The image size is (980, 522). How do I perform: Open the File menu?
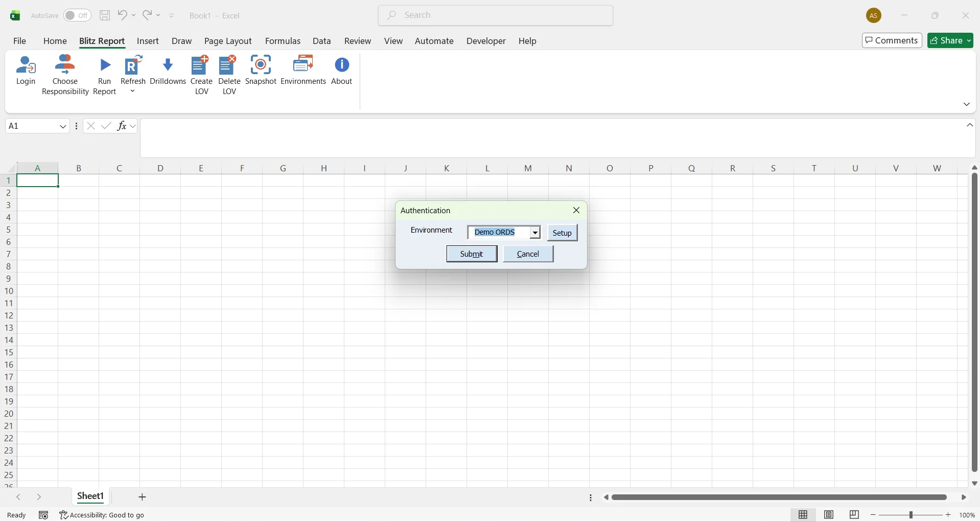click(x=20, y=41)
